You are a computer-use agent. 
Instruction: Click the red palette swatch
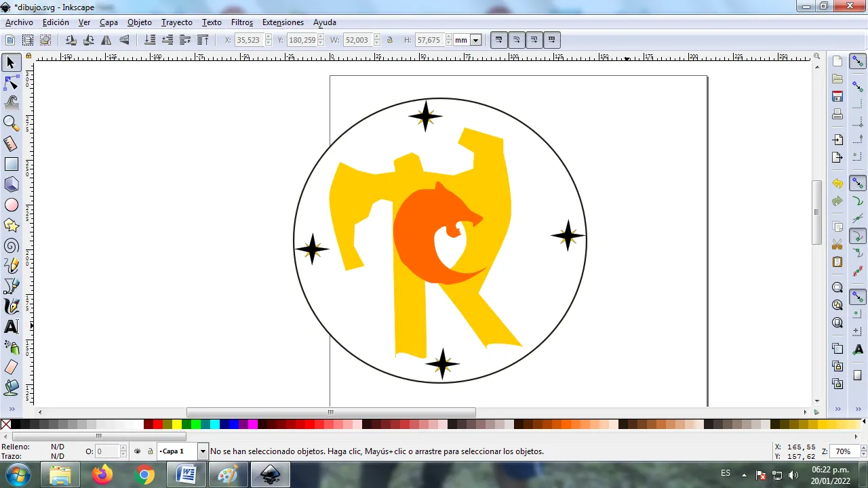tap(158, 424)
